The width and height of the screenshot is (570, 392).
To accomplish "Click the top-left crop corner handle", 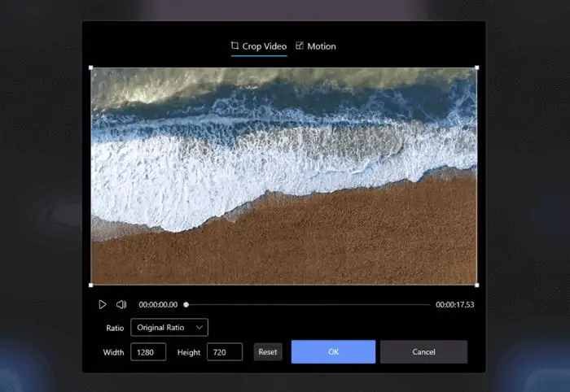I will pyautogui.click(x=91, y=68).
